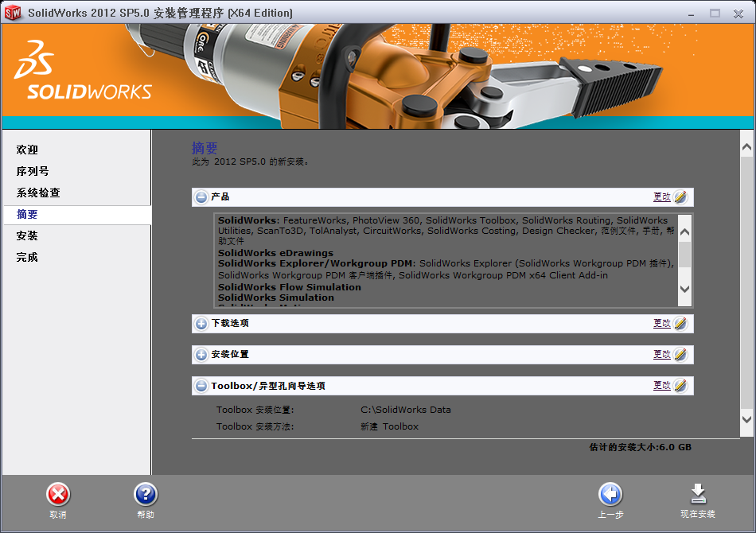This screenshot has height=533, width=756.
Task: Click the pencil icon in the Toolbox row
Action: pos(680,386)
